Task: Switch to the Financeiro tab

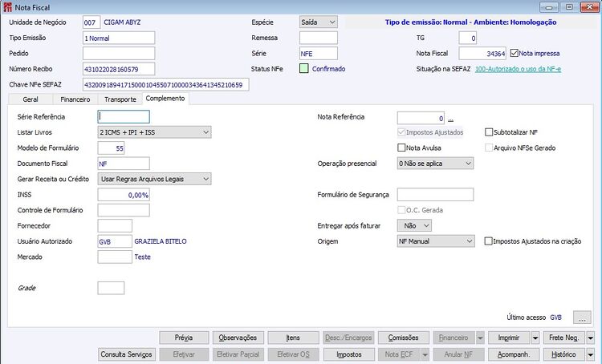Action: pos(75,99)
